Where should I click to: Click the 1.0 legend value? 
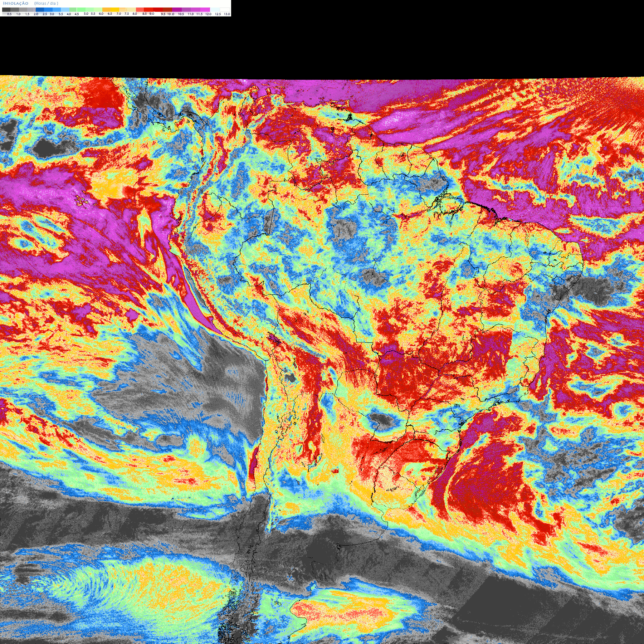click(x=18, y=14)
